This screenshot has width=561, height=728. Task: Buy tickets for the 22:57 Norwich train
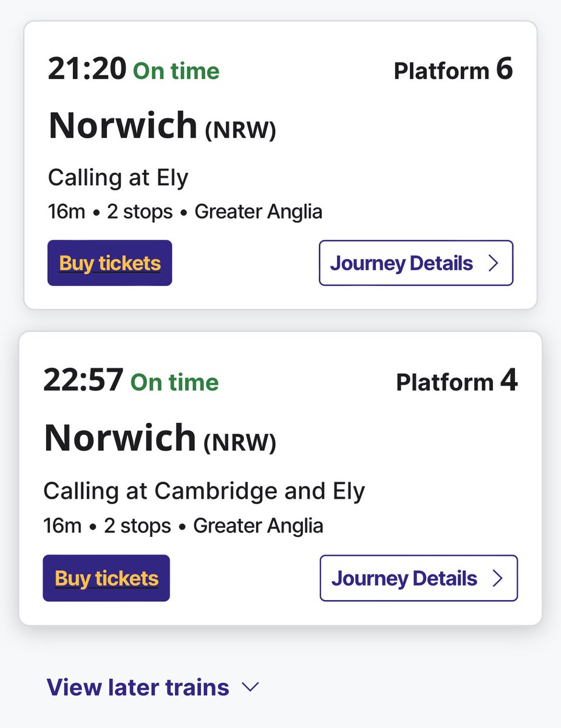point(106,578)
